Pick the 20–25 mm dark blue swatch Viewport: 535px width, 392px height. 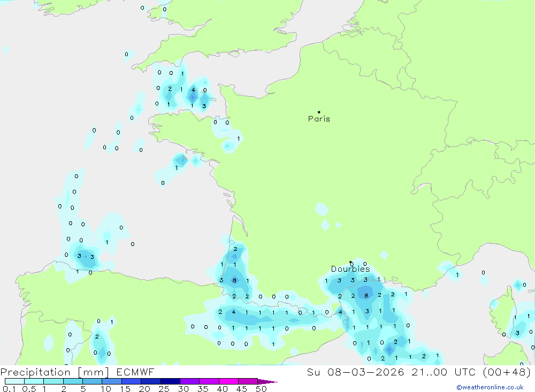point(151,381)
